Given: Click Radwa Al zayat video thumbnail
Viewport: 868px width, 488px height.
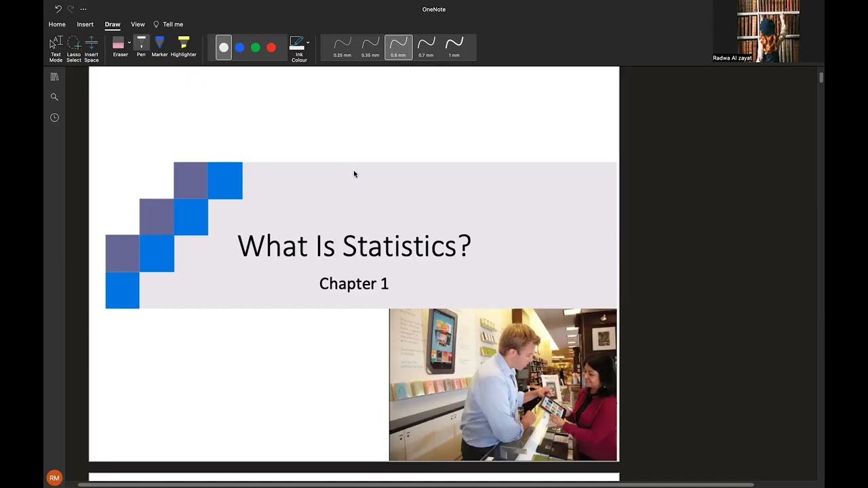Looking at the screenshot, I should pos(768,31).
